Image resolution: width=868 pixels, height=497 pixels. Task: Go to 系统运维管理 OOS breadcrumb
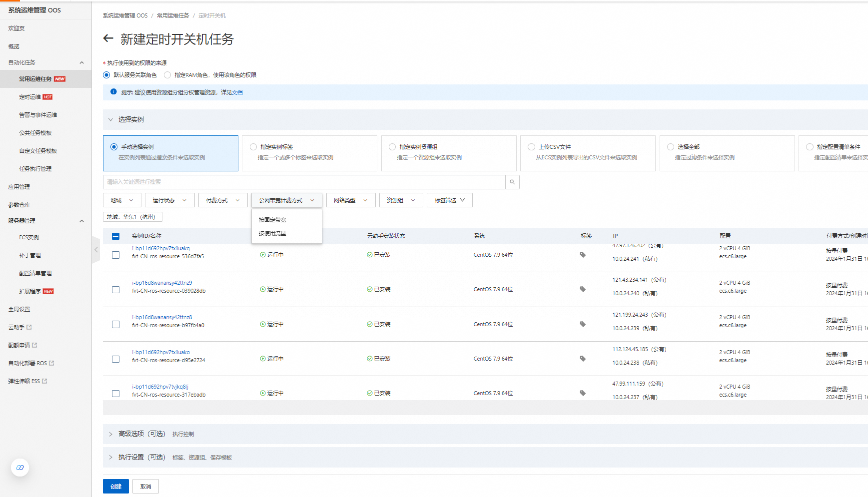(125, 15)
